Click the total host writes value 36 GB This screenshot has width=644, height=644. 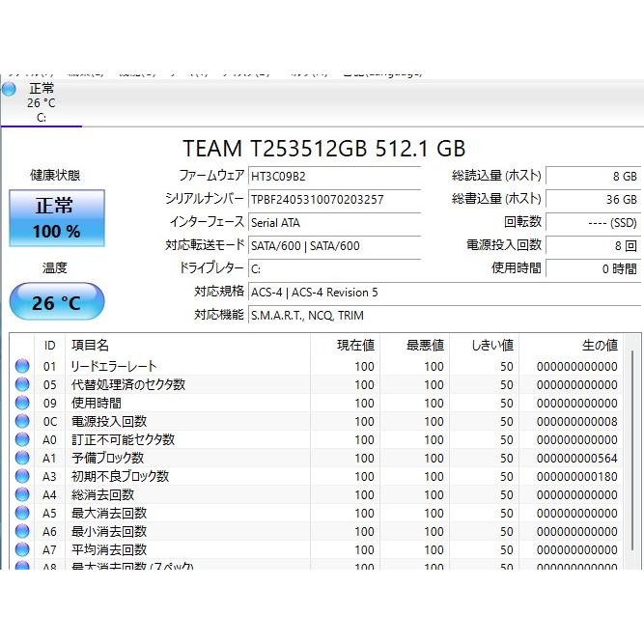(x=593, y=199)
